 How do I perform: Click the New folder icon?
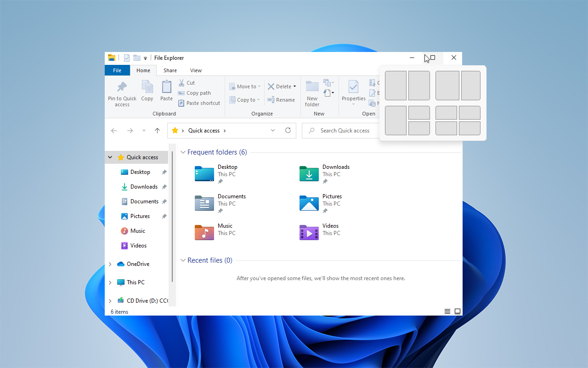tap(312, 87)
